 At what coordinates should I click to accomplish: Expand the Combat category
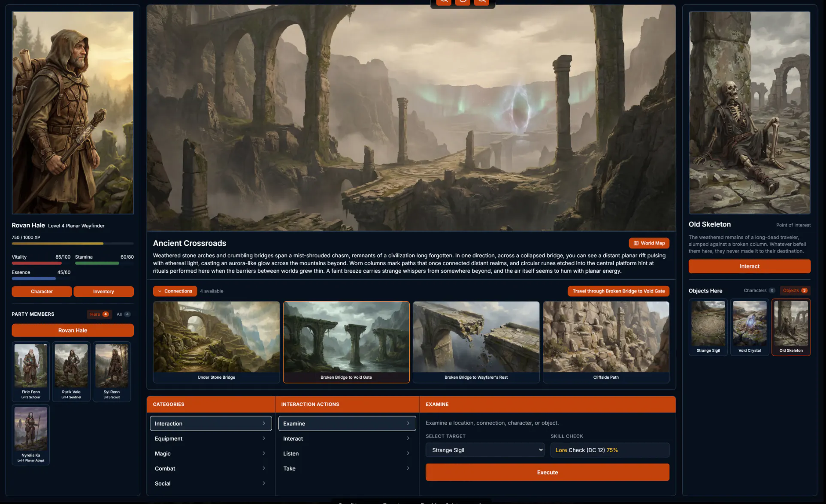click(x=211, y=468)
